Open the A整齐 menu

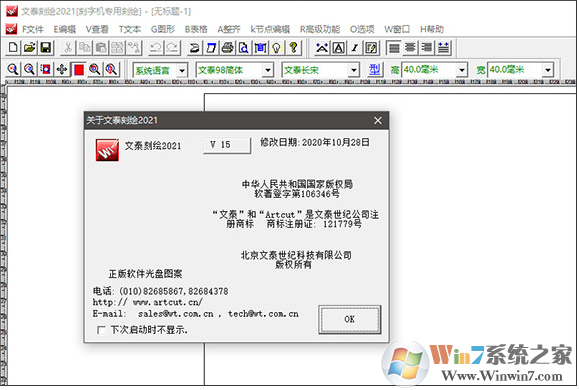pyautogui.click(x=229, y=29)
